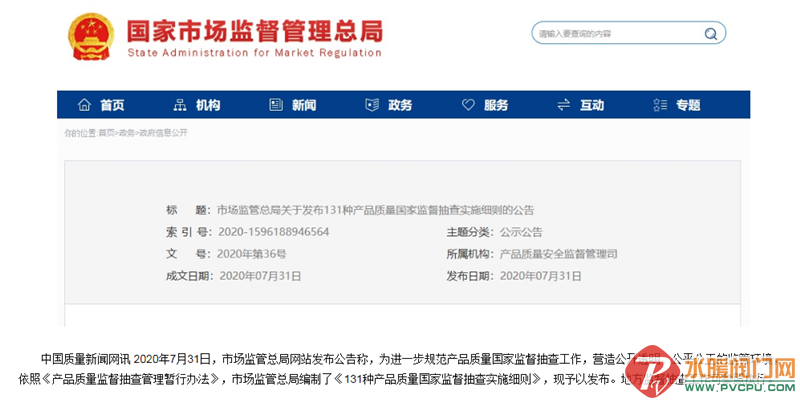Viewport: 800px width, 402px height.
Task: Click the newspaper icon beside 新闻
Action: tap(276, 105)
